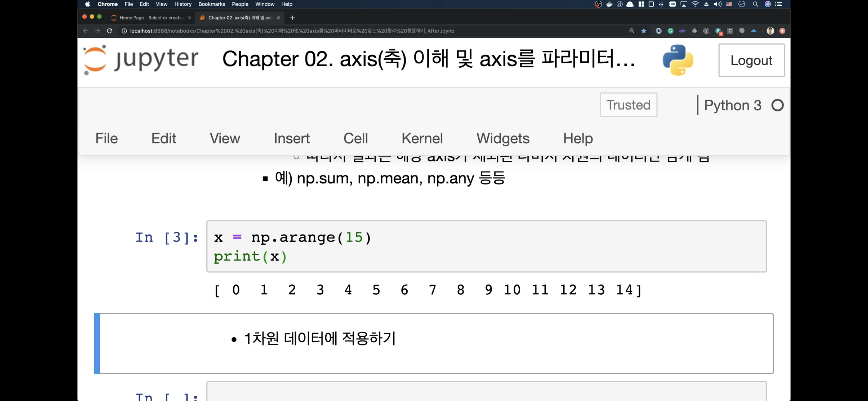Close the Home Page tab
The width and height of the screenshot is (868, 401).
coord(190,18)
